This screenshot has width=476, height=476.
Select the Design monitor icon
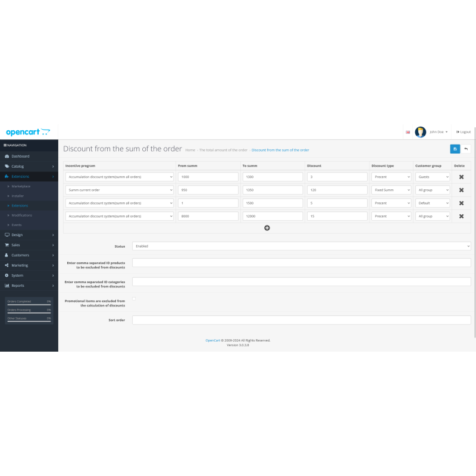pos(7,234)
